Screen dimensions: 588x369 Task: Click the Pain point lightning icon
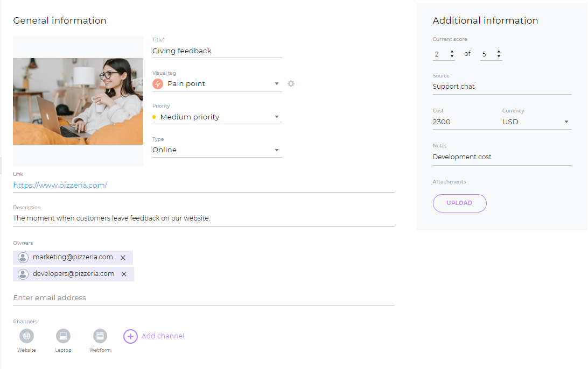[x=158, y=84]
